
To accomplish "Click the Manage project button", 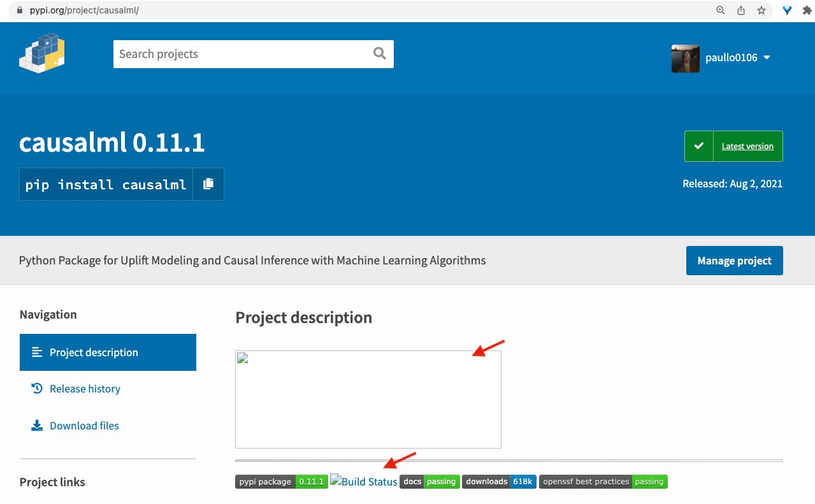I will (734, 260).
